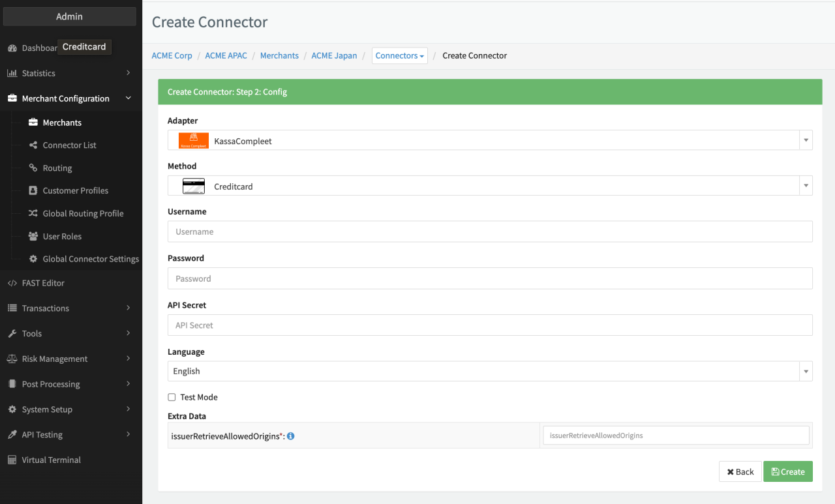The width and height of the screenshot is (835, 504).
Task: Expand the Connectors breadcrumb dropdown
Action: (400, 56)
